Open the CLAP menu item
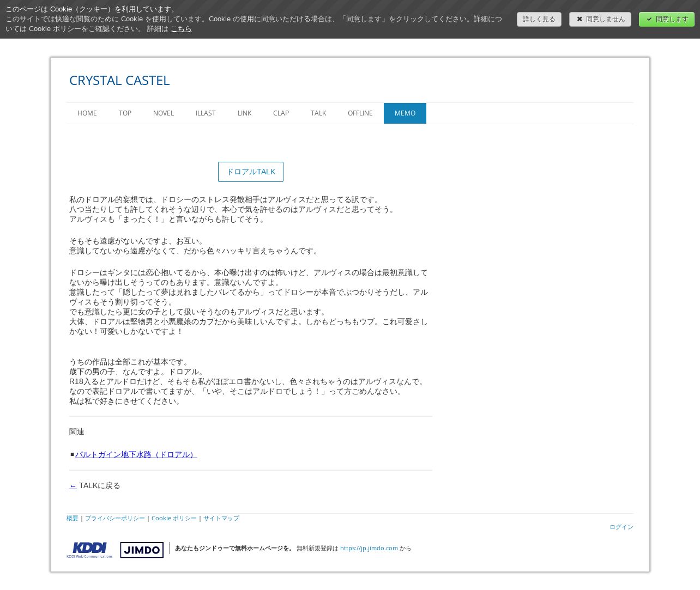700x590 pixels. pos(281,113)
